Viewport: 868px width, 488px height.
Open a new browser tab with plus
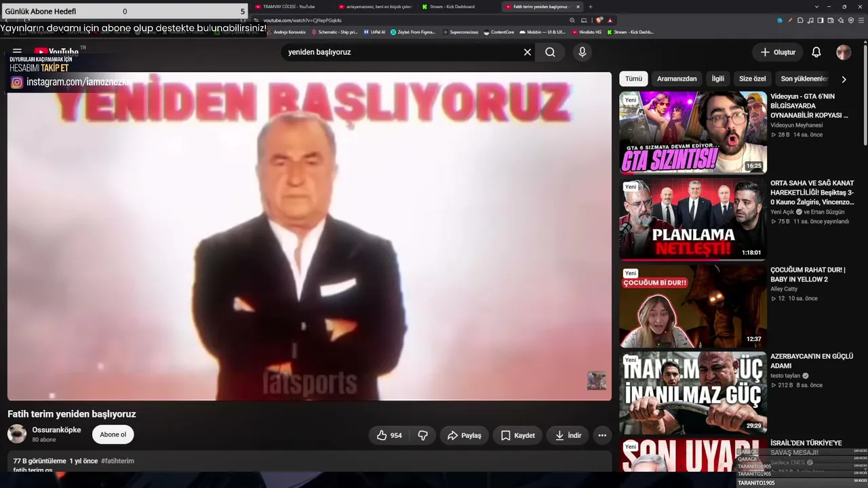[x=591, y=7]
